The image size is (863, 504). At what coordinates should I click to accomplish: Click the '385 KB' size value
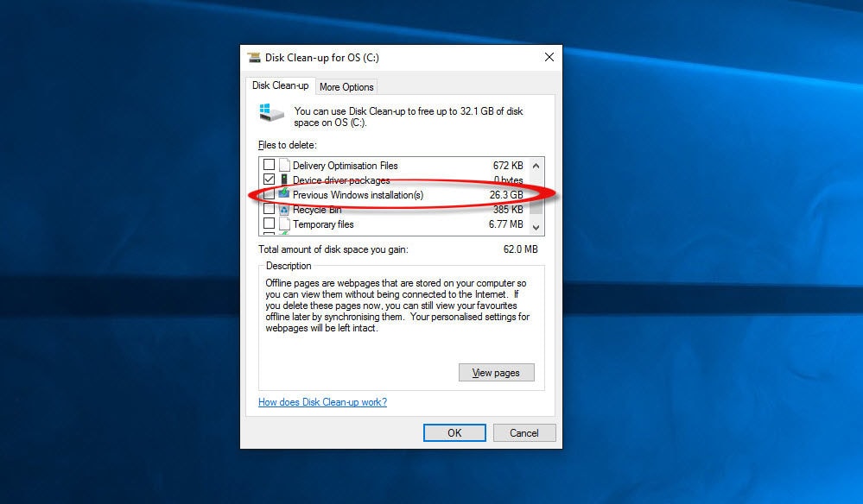508,210
